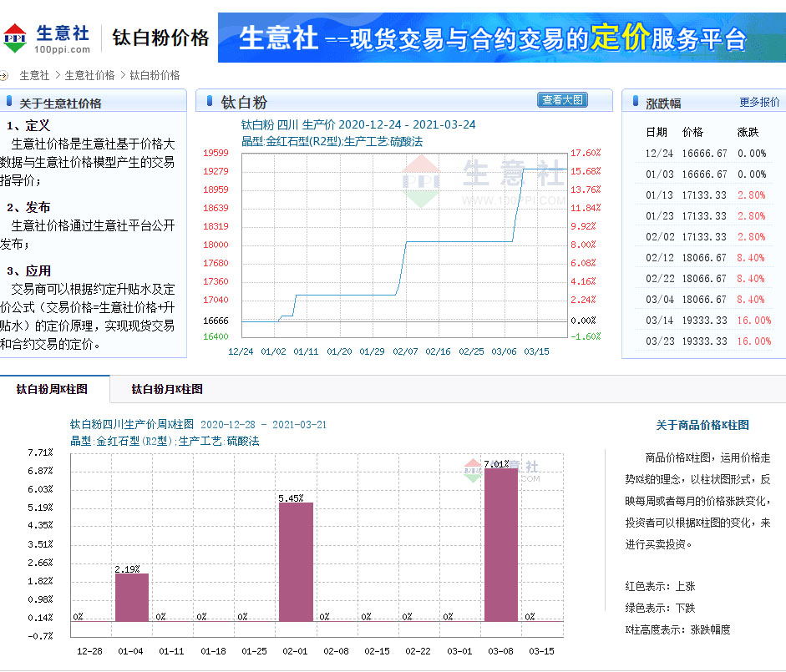Screen dimensions: 786x672
Task: Select date 01/03 in price table
Action: (660, 174)
